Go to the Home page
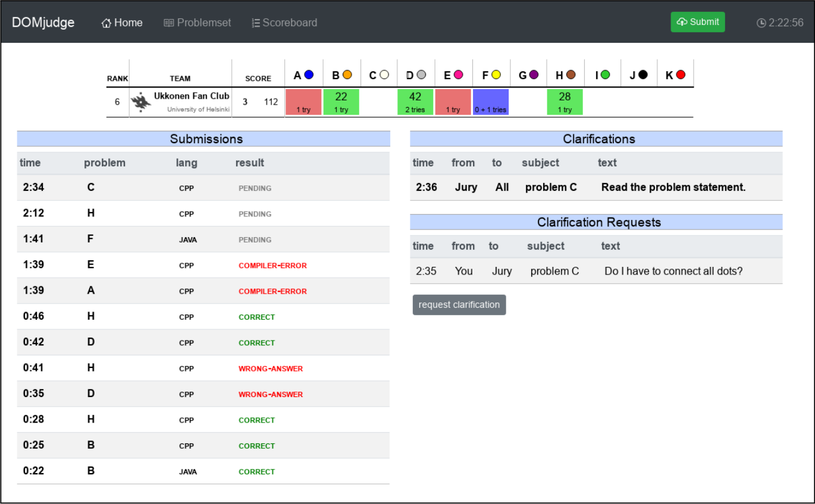Viewport: 815px width, 504px height. (x=122, y=23)
